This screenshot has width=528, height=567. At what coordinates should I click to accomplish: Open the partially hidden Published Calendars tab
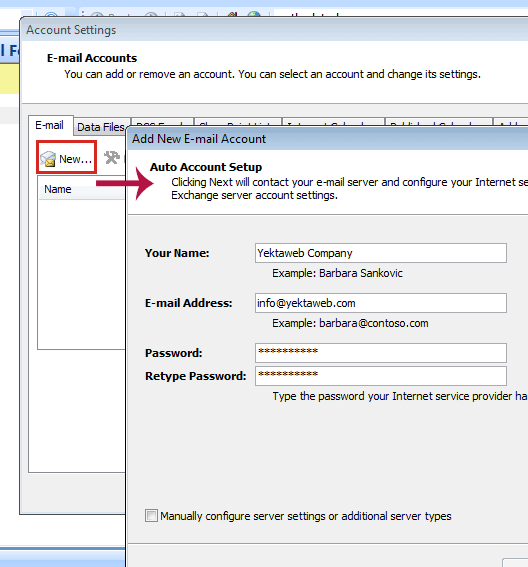pos(439,122)
